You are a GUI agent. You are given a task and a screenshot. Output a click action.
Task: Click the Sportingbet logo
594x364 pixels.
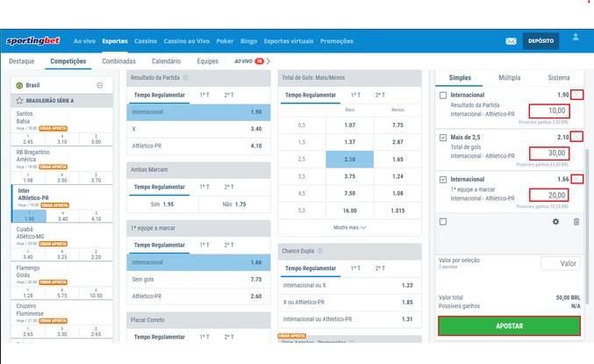pyautogui.click(x=33, y=40)
